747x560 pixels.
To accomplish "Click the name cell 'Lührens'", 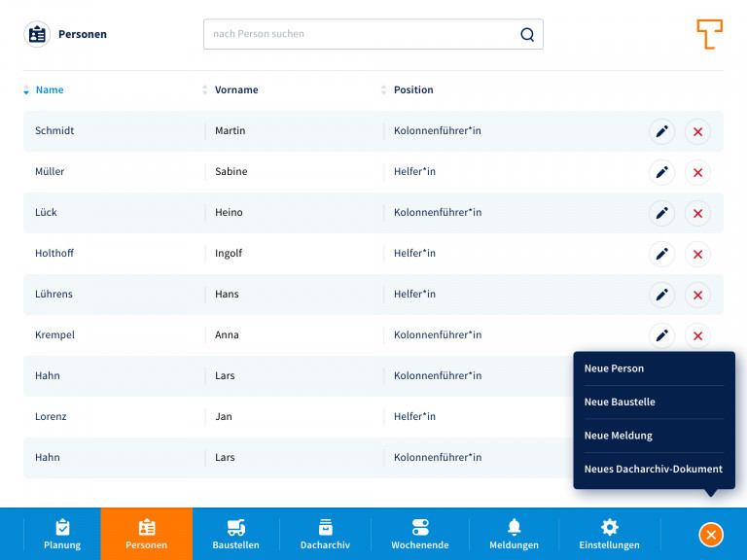I will pos(53,295).
